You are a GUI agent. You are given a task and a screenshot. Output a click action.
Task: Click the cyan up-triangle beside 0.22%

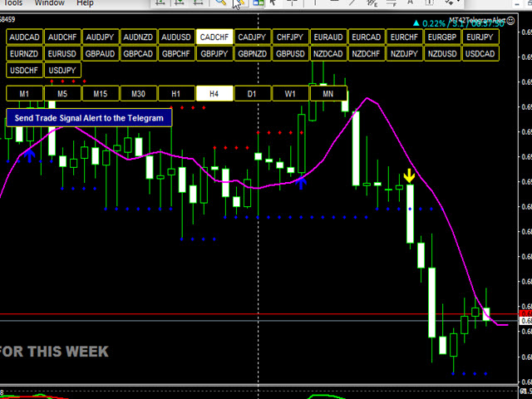(416, 23)
